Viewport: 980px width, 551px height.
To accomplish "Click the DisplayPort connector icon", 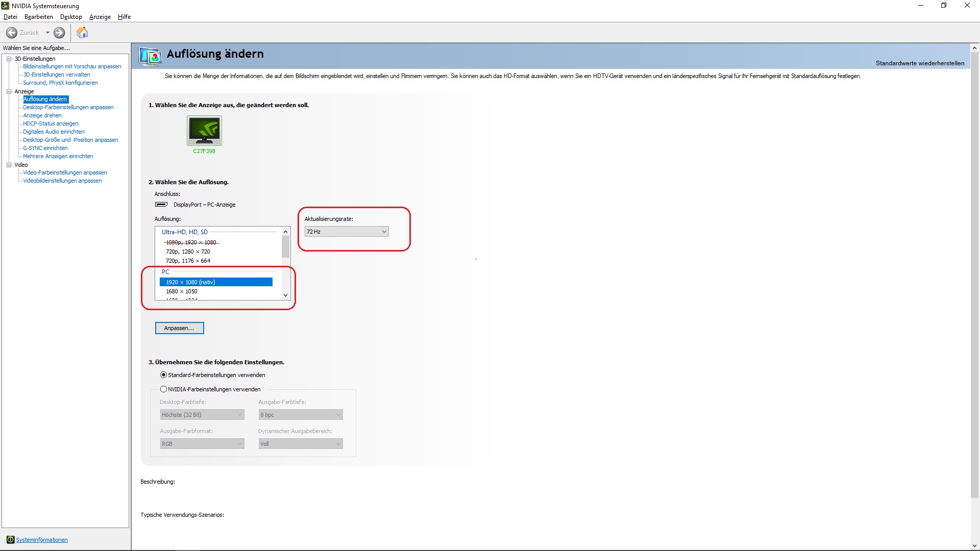I will (x=161, y=205).
